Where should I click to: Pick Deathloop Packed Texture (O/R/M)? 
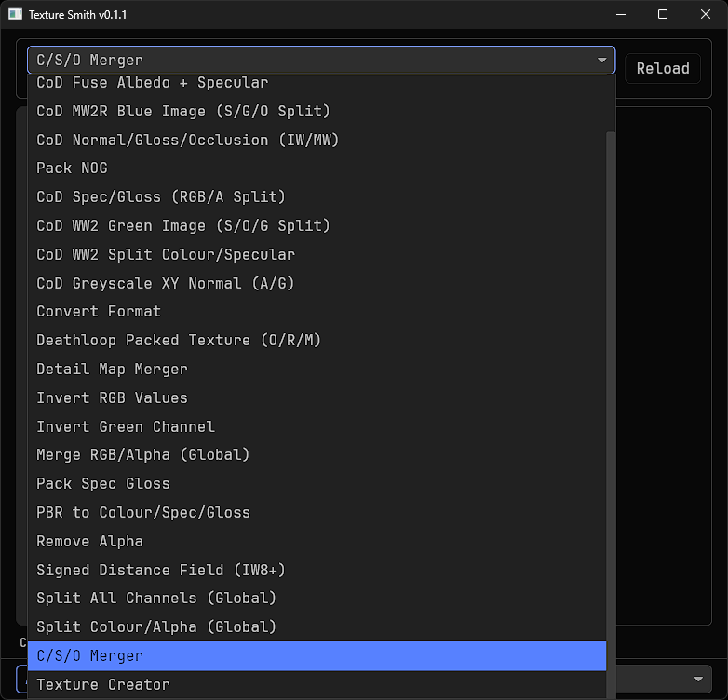[x=317, y=341]
